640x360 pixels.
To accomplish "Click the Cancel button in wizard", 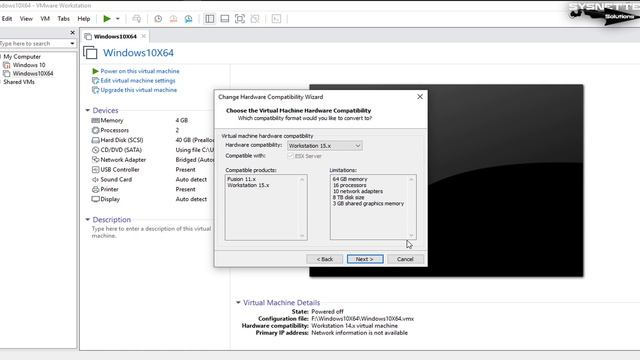I will pos(405,259).
